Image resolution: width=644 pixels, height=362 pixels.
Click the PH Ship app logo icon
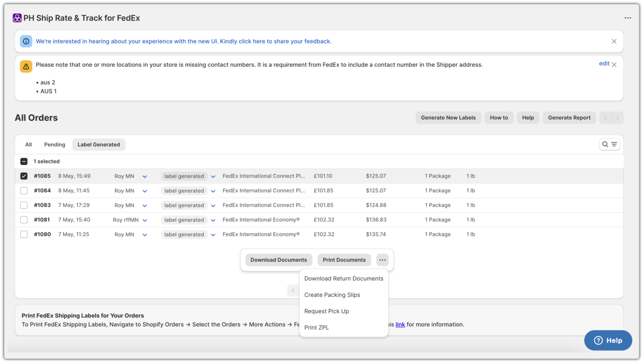[17, 18]
